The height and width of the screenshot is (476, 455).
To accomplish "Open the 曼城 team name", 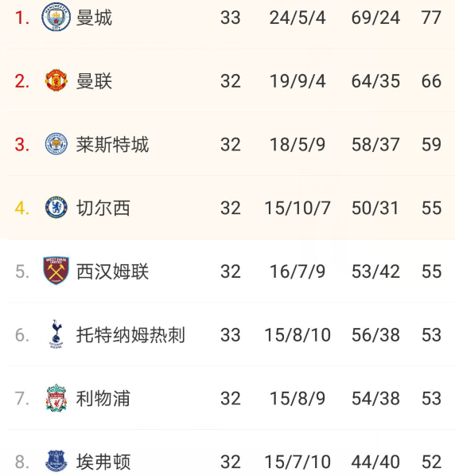I will tap(94, 18).
